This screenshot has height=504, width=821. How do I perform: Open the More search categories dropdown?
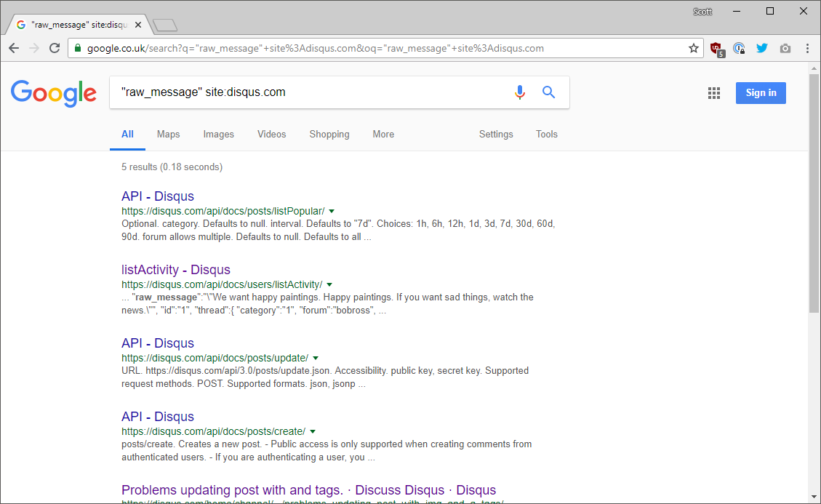point(383,135)
